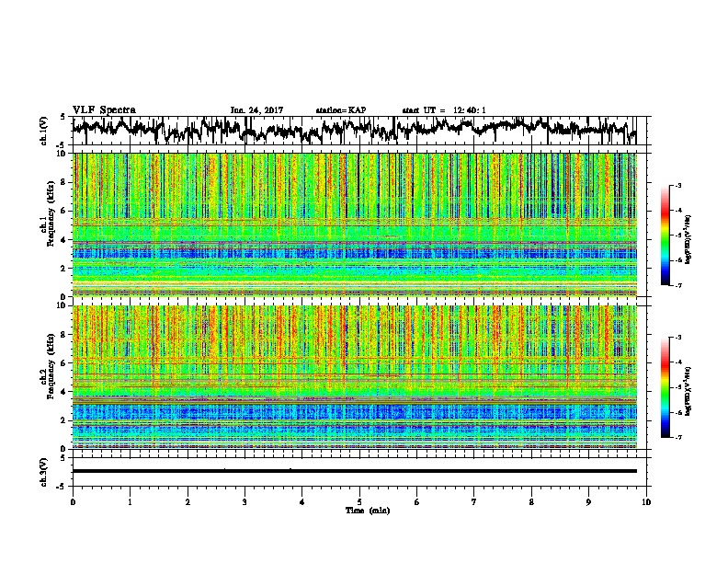
Task: Click the "10" tick on time axis
Action: 646,501
